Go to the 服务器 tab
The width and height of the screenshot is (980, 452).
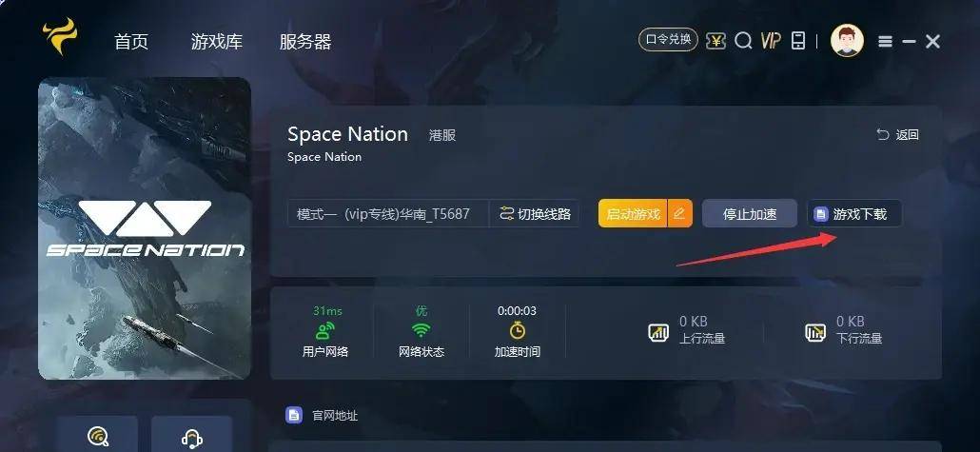click(305, 42)
